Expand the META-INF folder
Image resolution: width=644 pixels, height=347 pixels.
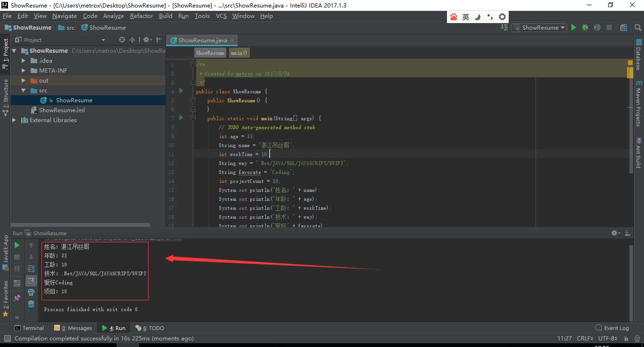tap(24, 71)
